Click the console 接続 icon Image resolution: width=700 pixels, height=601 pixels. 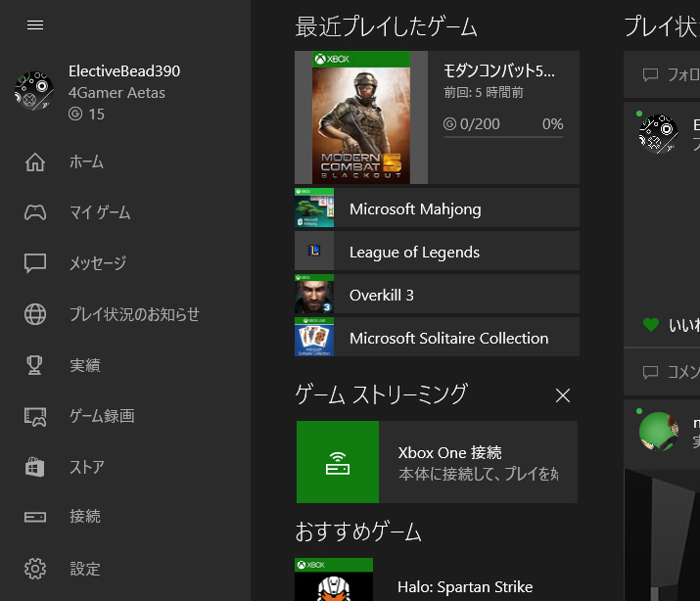[35, 517]
